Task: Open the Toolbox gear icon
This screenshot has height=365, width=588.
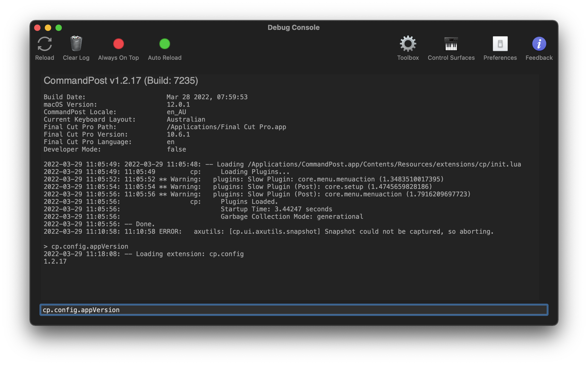Action: (408, 44)
